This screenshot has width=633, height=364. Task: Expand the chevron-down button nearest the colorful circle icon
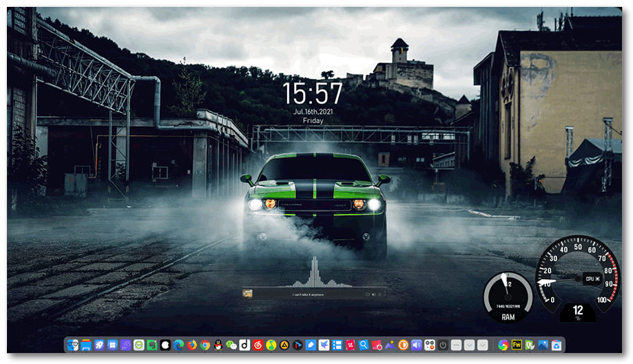[482, 345]
